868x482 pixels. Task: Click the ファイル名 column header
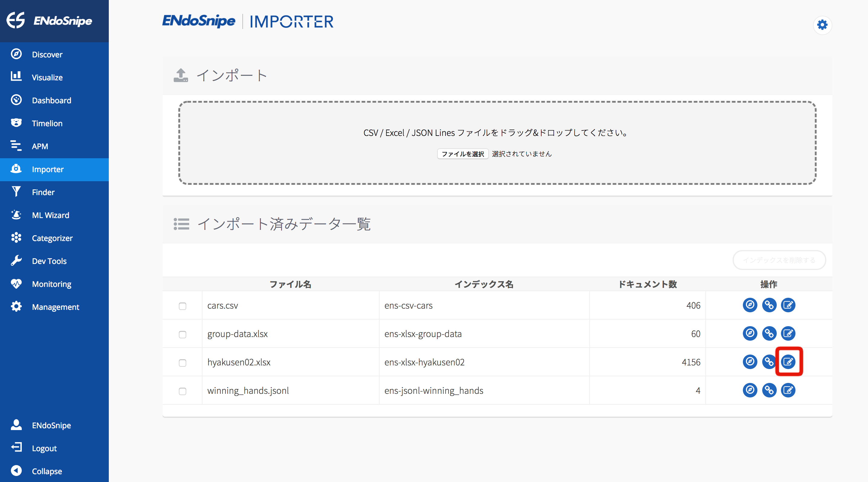pyautogui.click(x=290, y=284)
